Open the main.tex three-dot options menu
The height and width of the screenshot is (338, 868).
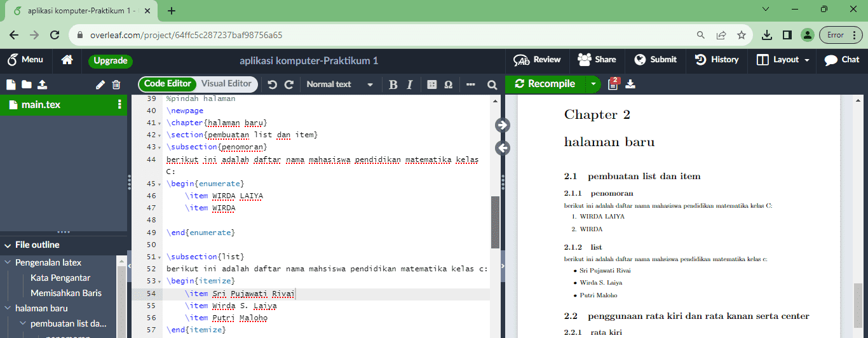[x=119, y=105]
